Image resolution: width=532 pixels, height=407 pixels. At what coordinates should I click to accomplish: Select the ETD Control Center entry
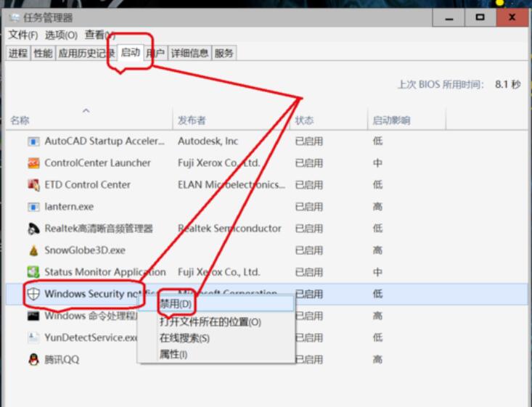tap(88, 185)
